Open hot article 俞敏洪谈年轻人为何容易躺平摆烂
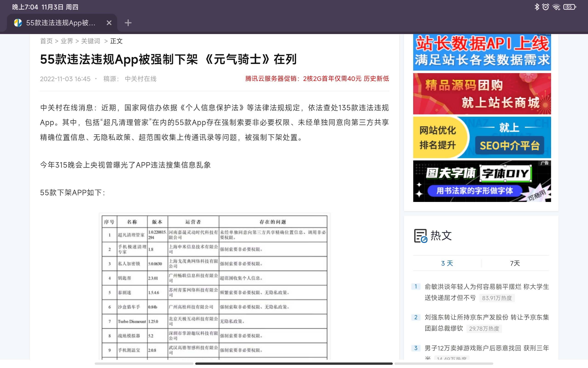 (x=487, y=292)
